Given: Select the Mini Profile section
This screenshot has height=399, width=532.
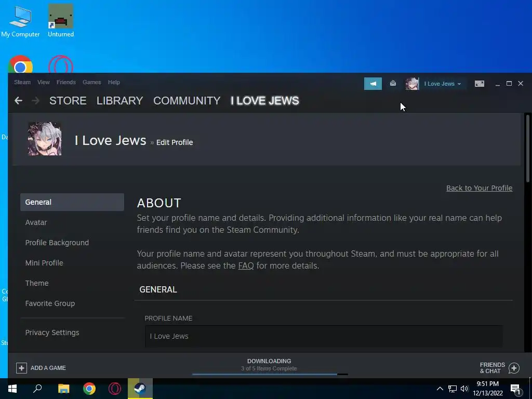Looking at the screenshot, I should point(44,262).
